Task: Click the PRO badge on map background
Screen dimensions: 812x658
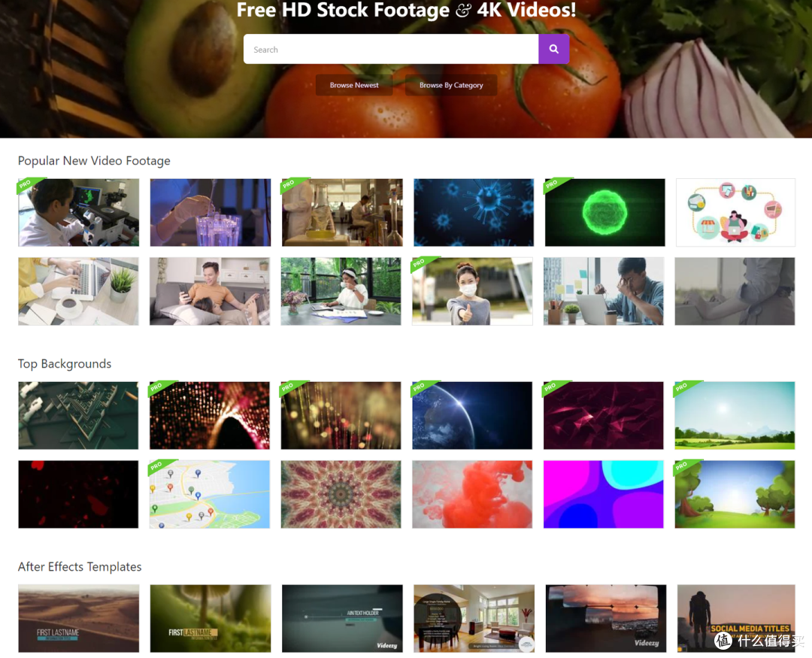Action: pos(157,465)
